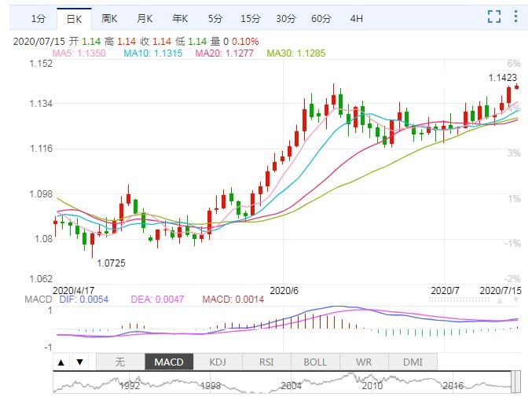Open the 年K yearly chart
Image resolution: width=532 pixels, height=397 pixels.
pos(180,17)
